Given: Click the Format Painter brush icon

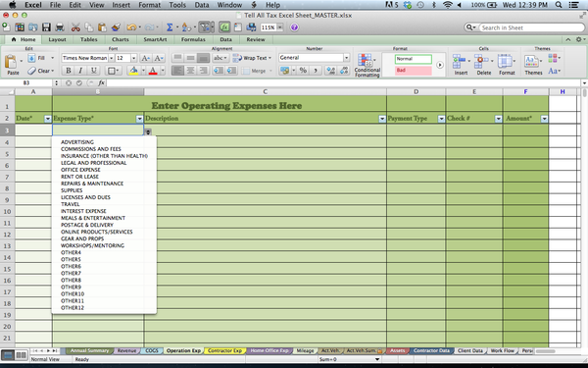Looking at the screenshot, I should [116, 27].
